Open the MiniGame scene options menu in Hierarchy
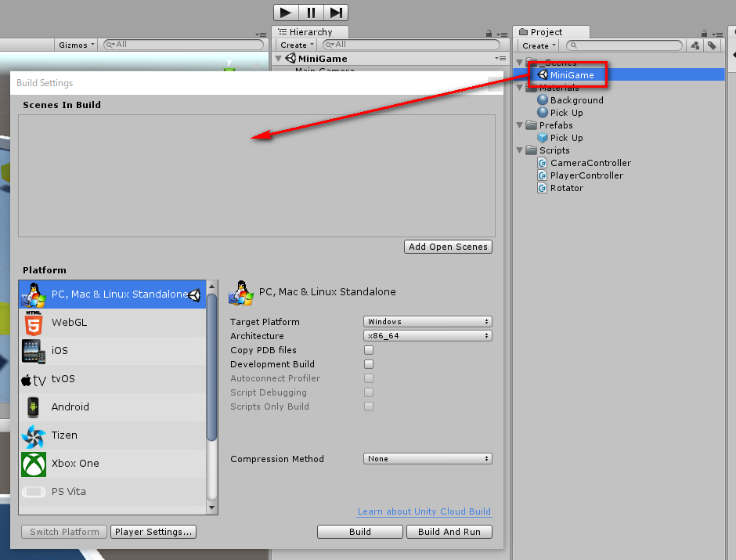The height and width of the screenshot is (560, 736). point(500,58)
